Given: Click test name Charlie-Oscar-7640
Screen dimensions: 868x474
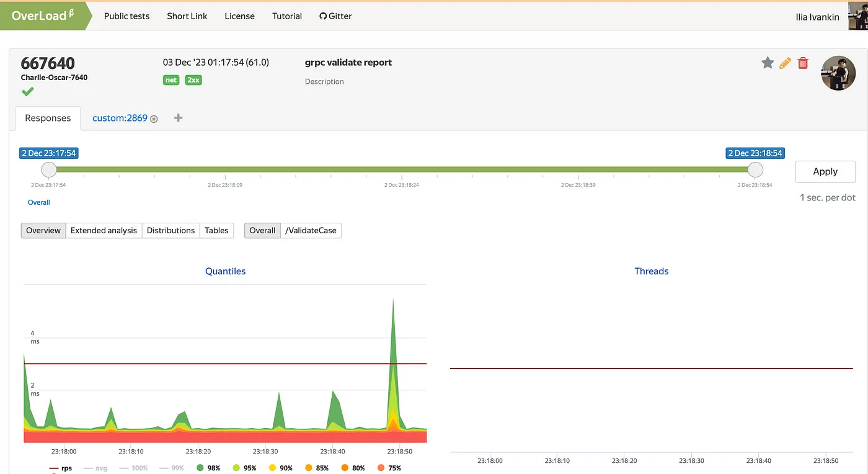Looking at the screenshot, I should (x=54, y=78).
